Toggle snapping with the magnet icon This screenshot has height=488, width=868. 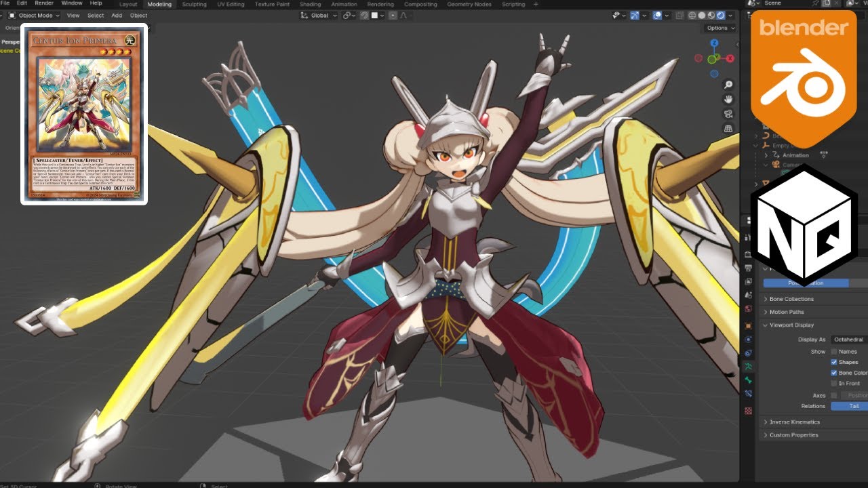tap(365, 15)
